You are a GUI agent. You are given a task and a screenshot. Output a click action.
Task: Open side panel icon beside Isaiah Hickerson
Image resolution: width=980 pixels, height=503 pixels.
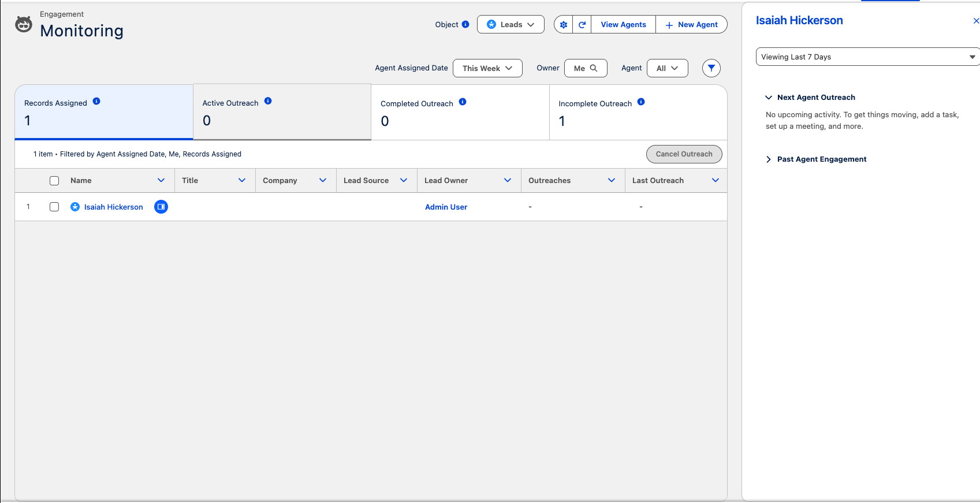[161, 207]
